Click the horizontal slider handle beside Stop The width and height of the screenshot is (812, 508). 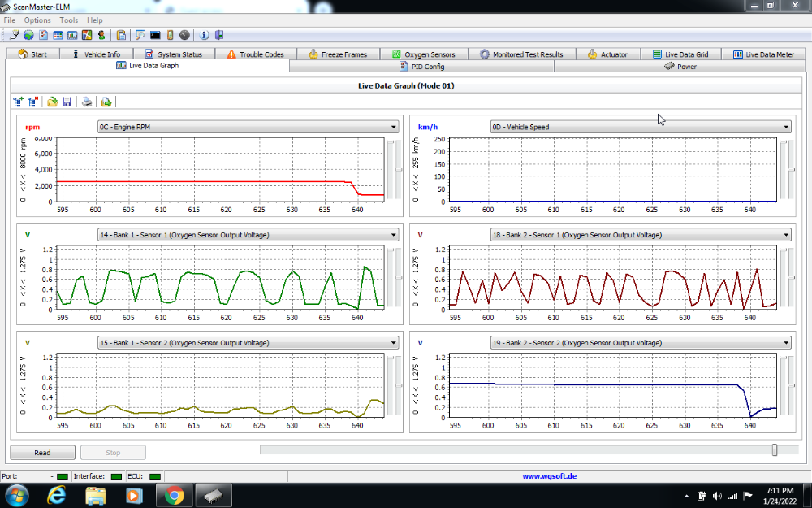tap(775, 449)
